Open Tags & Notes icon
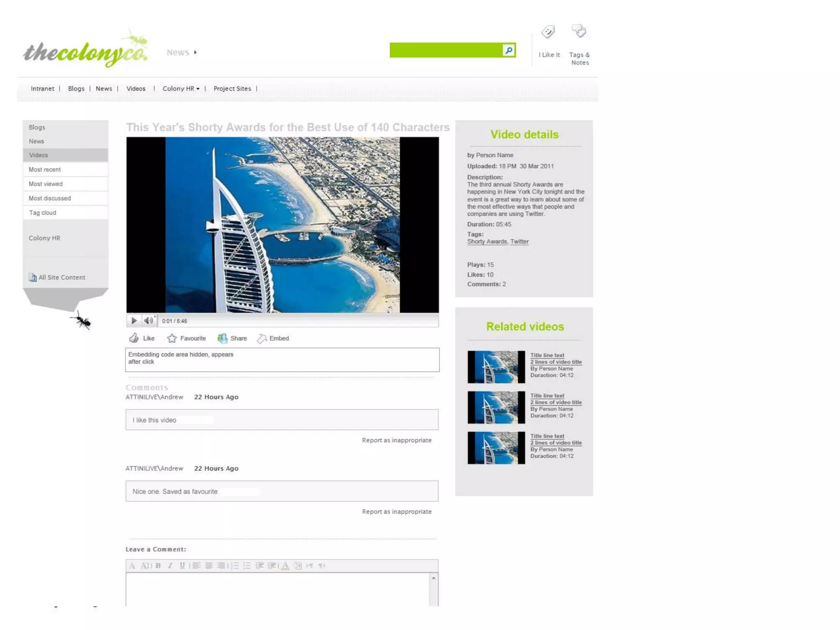 579,31
